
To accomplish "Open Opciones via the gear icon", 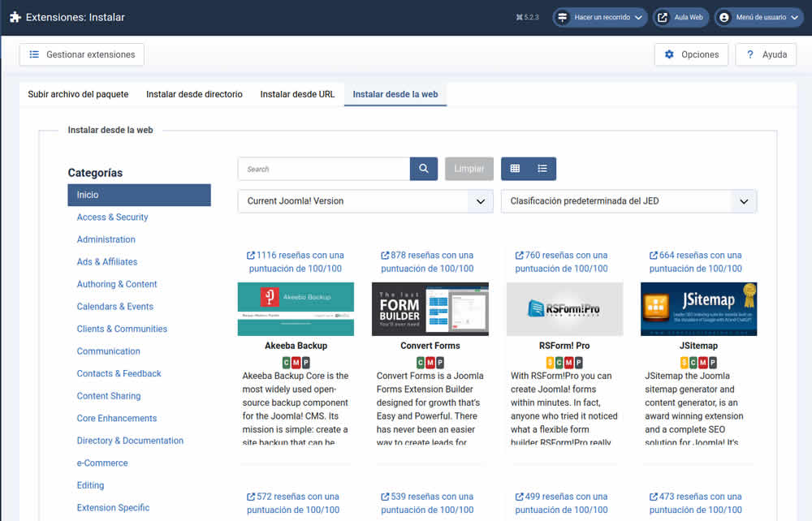I will pyautogui.click(x=669, y=54).
